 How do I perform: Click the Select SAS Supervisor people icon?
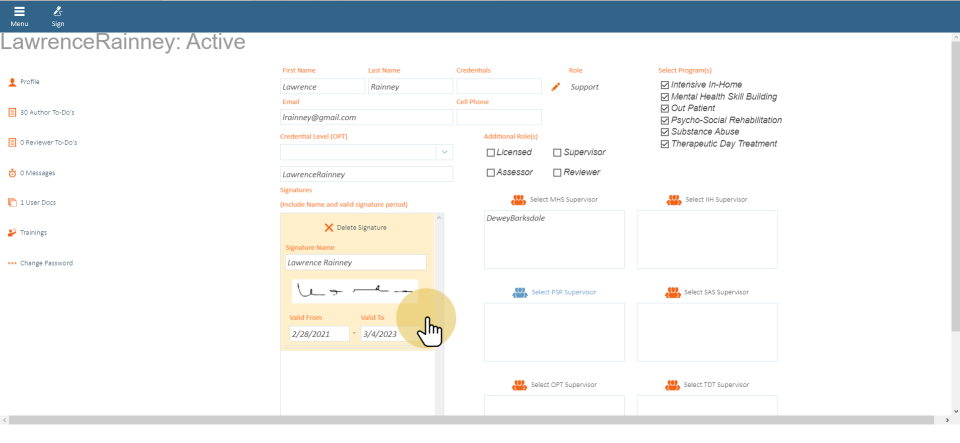674,292
